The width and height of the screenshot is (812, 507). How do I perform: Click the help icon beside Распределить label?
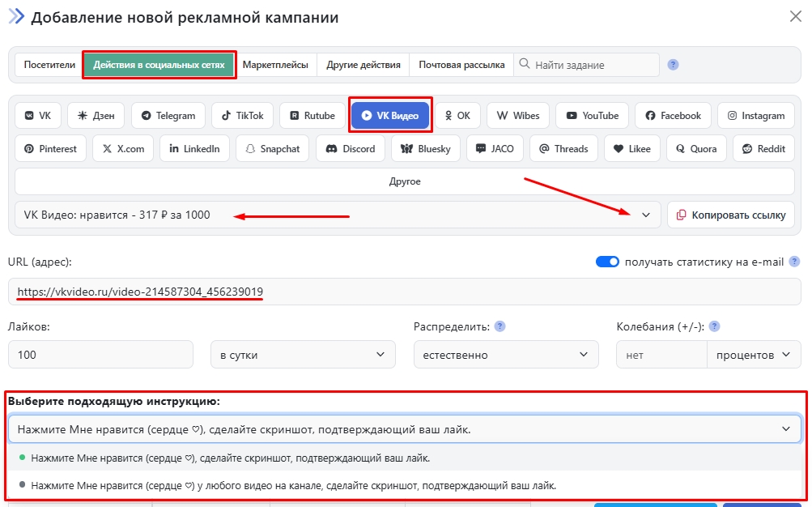(x=500, y=326)
